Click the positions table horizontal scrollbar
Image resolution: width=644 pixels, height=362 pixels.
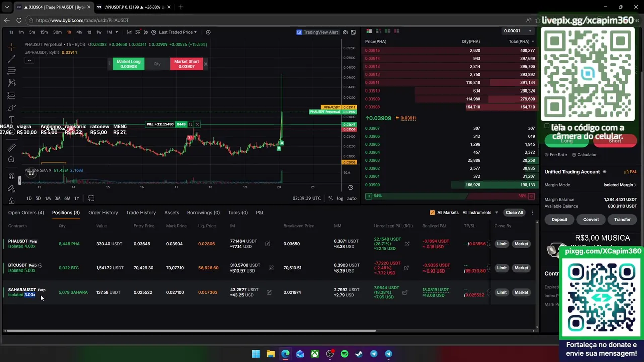coord(190,331)
